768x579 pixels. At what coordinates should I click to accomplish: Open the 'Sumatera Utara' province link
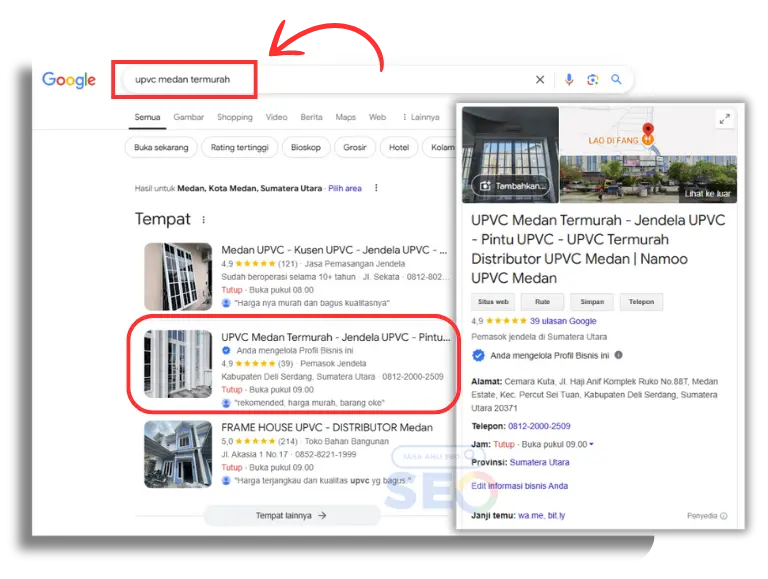(x=539, y=462)
